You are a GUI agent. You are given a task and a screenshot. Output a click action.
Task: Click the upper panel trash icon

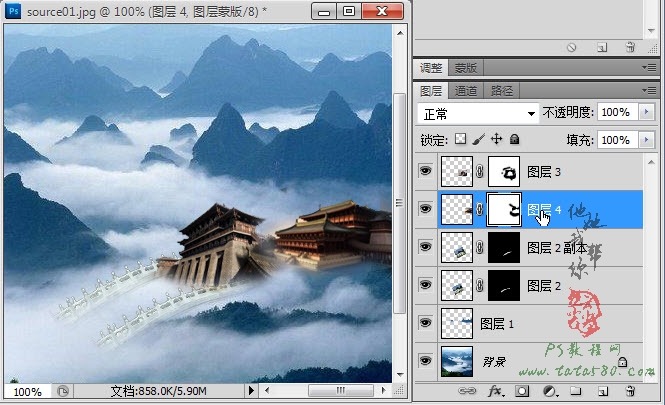pyautogui.click(x=630, y=47)
